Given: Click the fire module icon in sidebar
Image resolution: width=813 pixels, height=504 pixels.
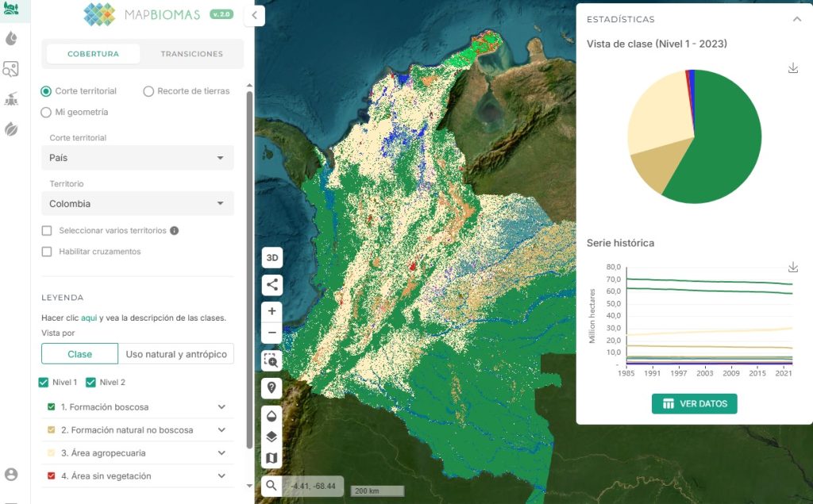Looking at the screenshot, I should pos(11,98).
